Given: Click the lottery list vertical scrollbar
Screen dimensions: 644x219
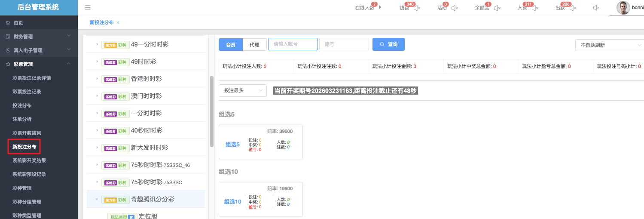Looking at the screenshot, I should [211, 111].
